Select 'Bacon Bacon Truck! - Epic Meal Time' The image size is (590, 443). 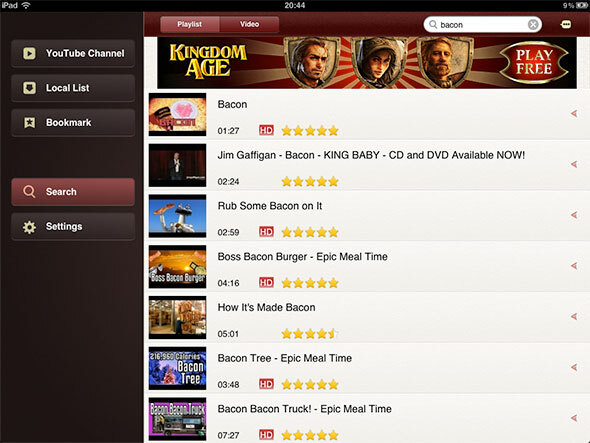pos(304,409)
